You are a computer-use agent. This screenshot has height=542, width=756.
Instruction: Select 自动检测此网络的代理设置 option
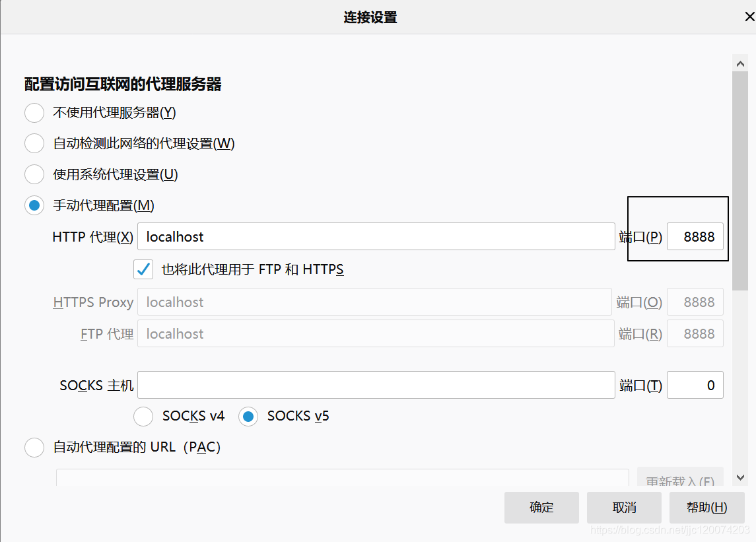click(34, 143)
